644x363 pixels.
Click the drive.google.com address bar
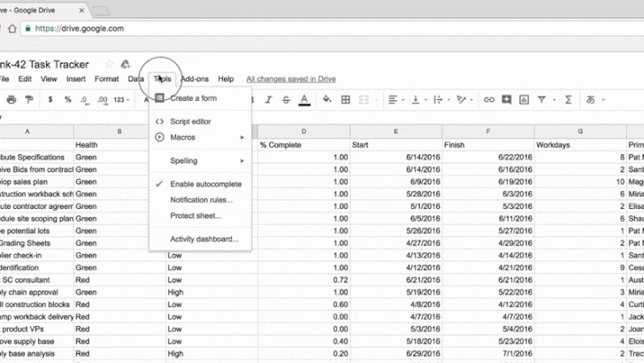(x=333, y=28)
